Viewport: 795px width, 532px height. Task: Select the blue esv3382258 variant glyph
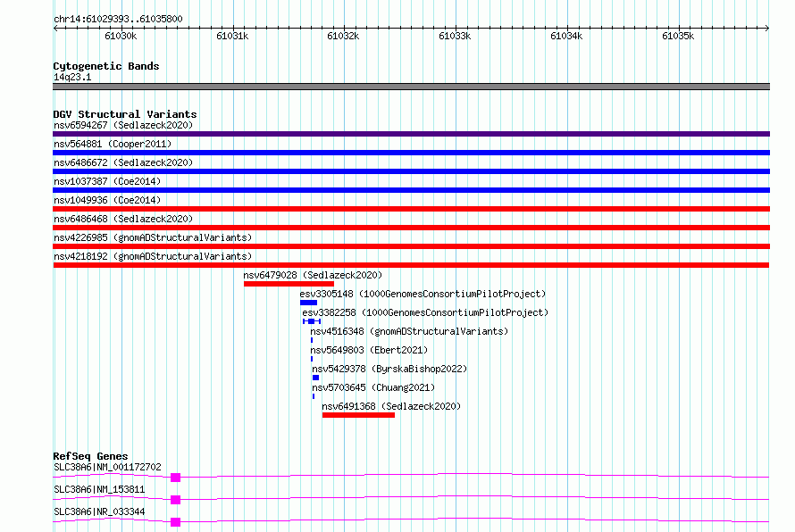[x=312, y=321]
